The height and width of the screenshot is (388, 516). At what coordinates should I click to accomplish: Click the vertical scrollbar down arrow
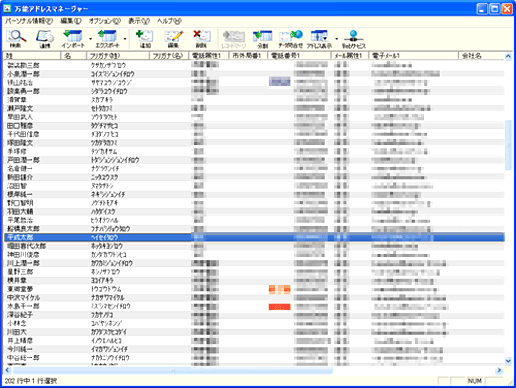coord(508,360)
